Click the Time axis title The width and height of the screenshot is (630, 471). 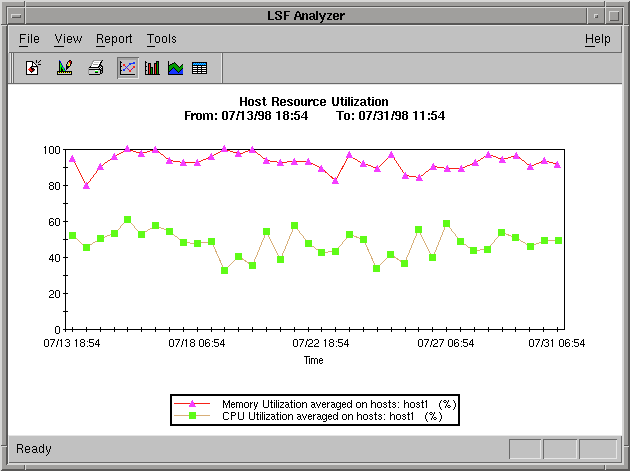pos(313,360)
